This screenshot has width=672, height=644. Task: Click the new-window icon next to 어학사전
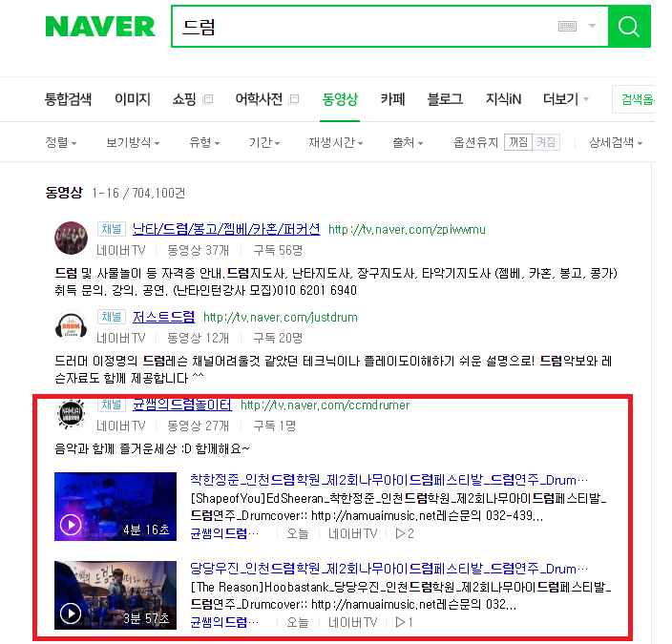[294, 99]
